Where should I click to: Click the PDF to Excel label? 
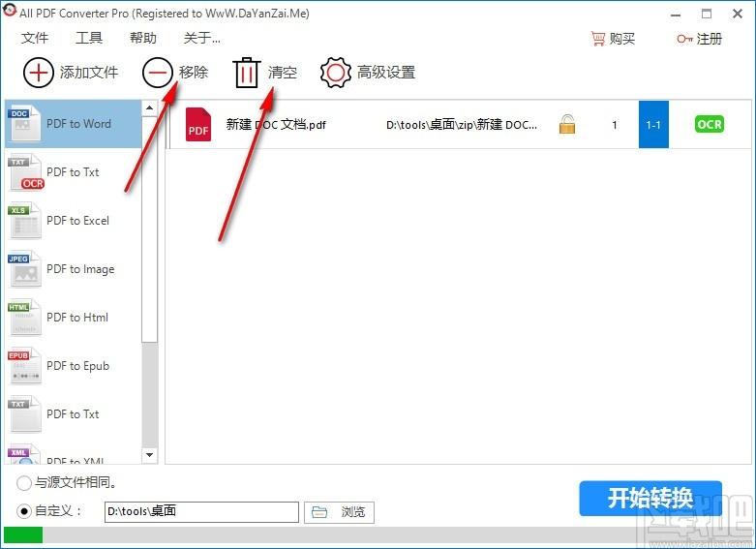coord(77,221)
